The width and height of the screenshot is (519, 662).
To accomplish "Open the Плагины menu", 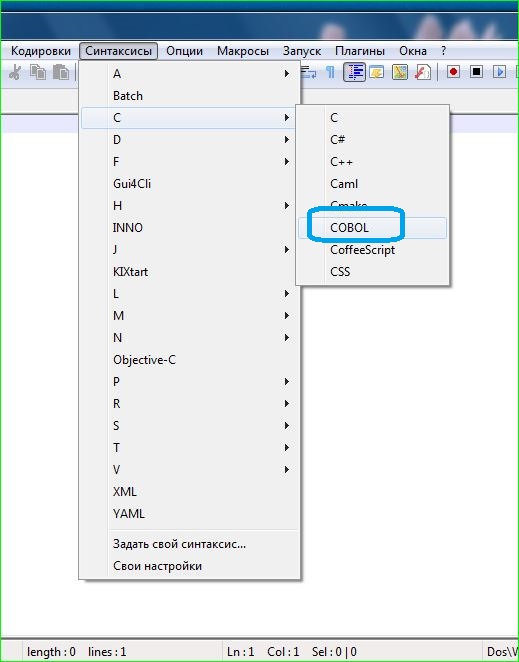I will click(360, 51).
